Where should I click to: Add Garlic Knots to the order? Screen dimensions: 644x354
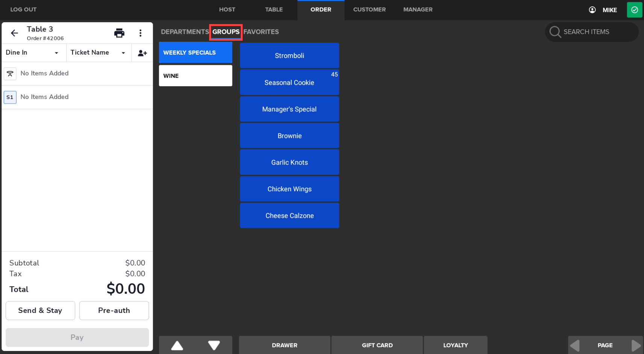(x=289, y=162)
